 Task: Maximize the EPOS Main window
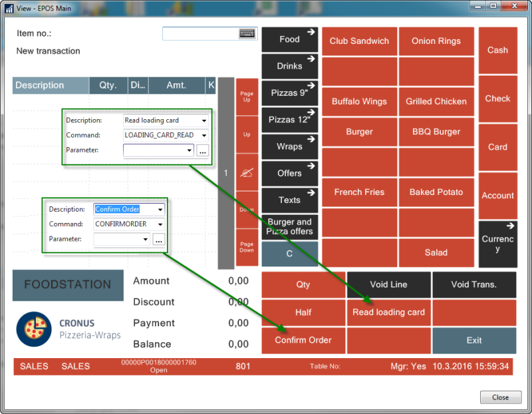(x=493, y=6)
